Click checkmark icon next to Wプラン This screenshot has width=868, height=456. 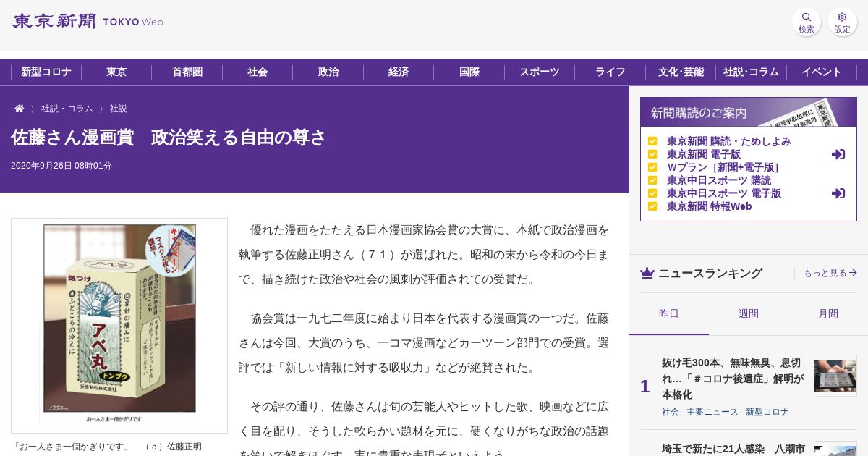click(652, 167)
